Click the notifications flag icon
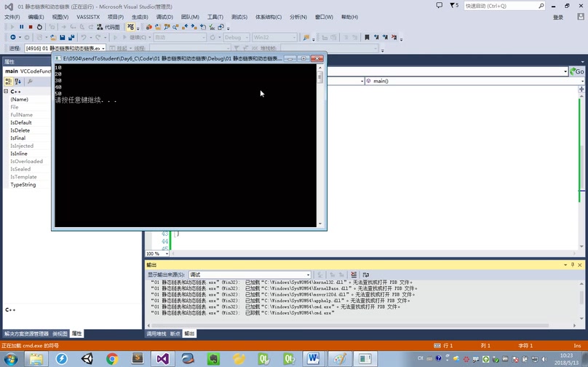The width and height of the screenshot is (588, 367). [x=451, y=6]
